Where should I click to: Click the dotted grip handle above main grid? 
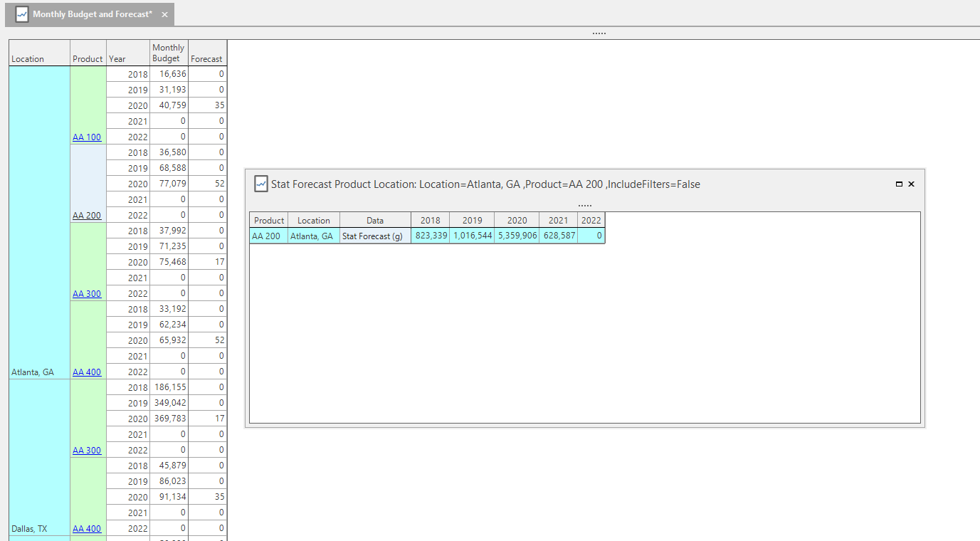pyautogui.click(x=599, y=33)
